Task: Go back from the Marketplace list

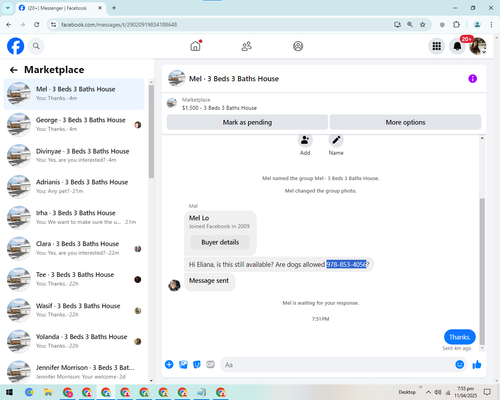Action: coord(13,70)
